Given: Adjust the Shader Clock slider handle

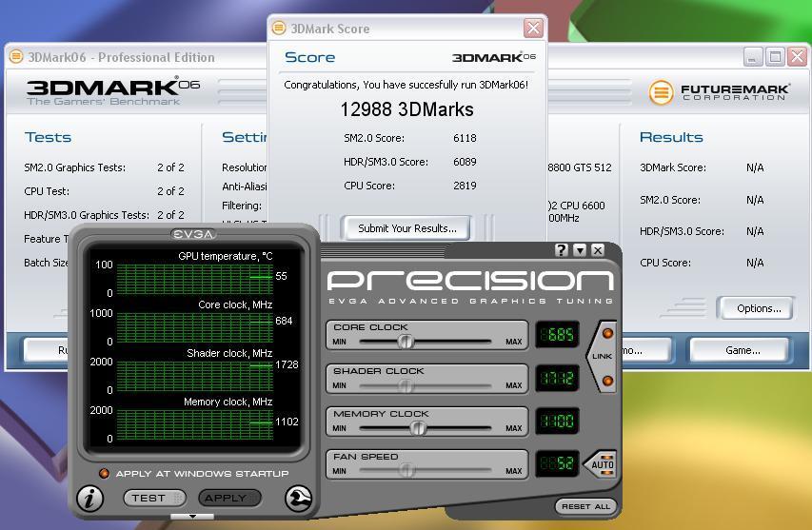Looking at the screenshot, I should click(406, 385).
